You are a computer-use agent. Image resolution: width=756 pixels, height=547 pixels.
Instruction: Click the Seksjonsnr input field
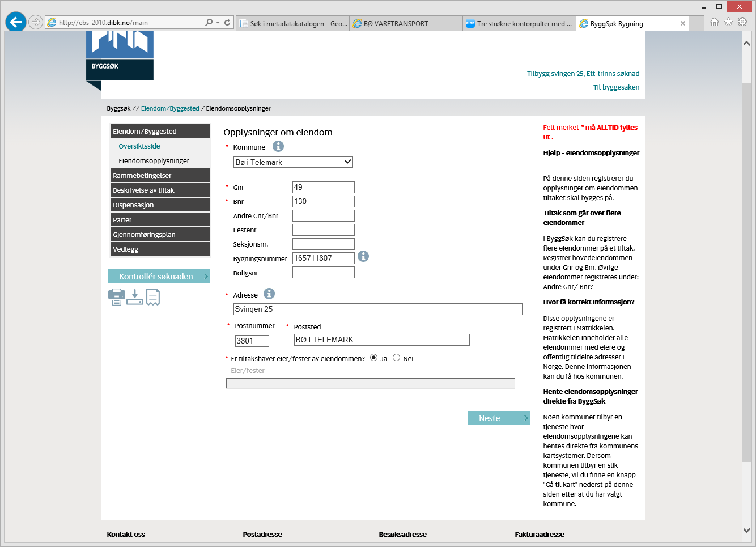click(x=324, y=244)
